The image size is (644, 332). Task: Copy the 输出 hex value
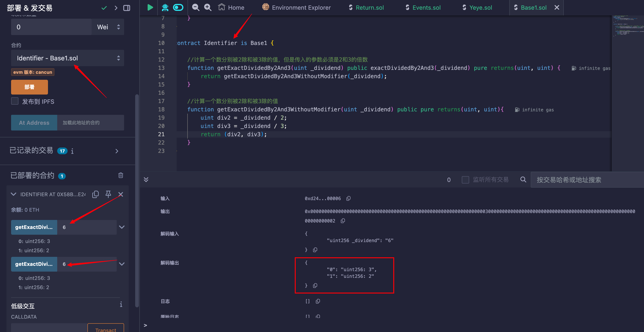click(x=343, y=221)
